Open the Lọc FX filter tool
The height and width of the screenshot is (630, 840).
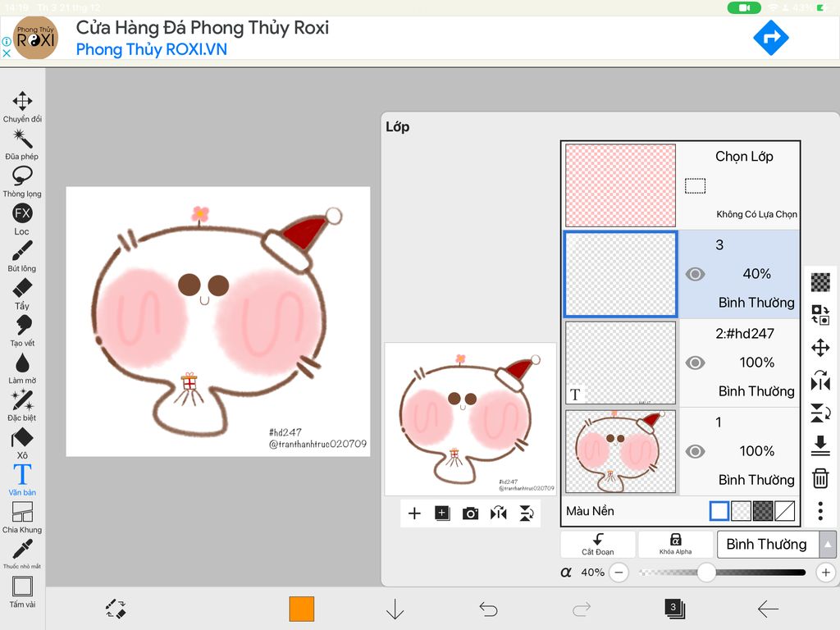(22, 219)
